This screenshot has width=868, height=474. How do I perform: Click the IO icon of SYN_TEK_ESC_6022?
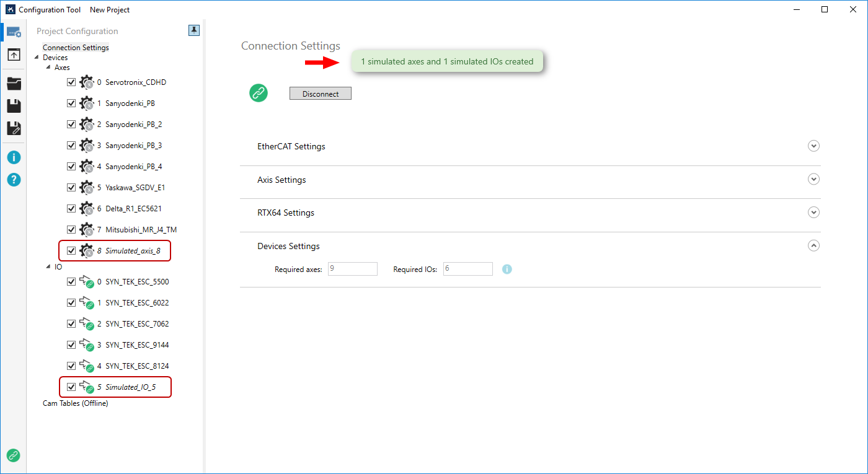coord(87,303)
